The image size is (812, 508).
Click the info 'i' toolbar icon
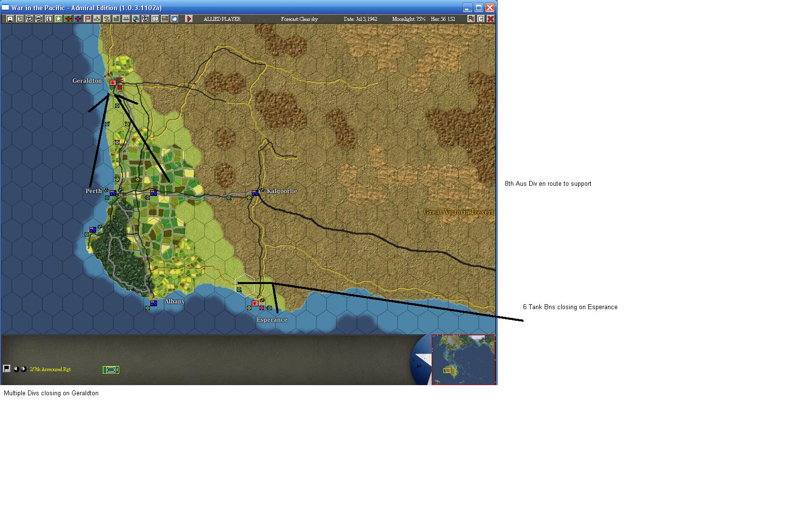coord(48,19)
